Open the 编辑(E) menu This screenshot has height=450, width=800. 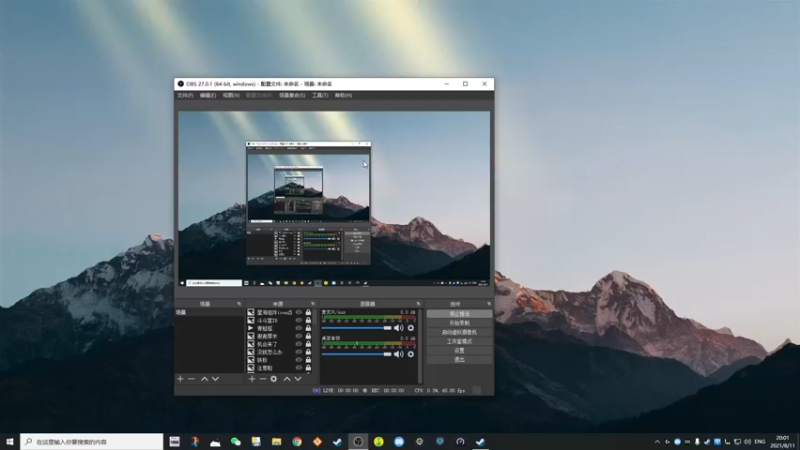click(208, 95)
